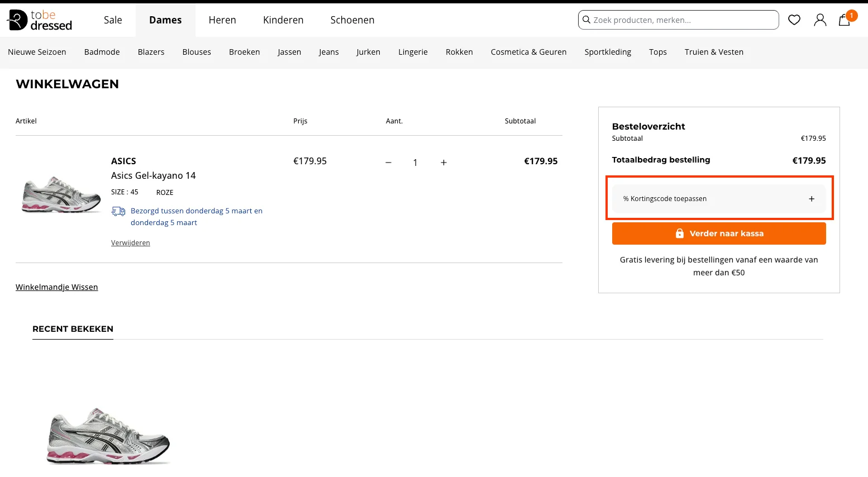Open the wishlist heart icon

[794, 20]
